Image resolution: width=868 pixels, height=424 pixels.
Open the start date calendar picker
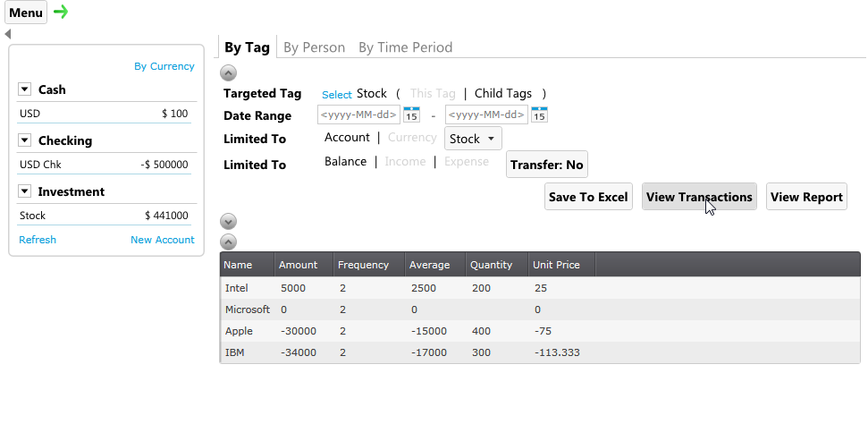(x=411, y=114)
